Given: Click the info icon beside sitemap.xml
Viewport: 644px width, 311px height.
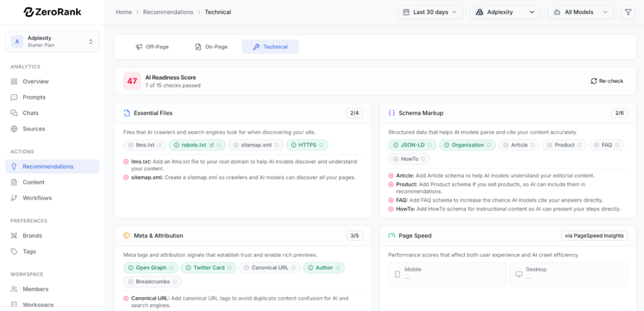Looking at the screenshot, I should pyautogui.click(x=277, y=145).
